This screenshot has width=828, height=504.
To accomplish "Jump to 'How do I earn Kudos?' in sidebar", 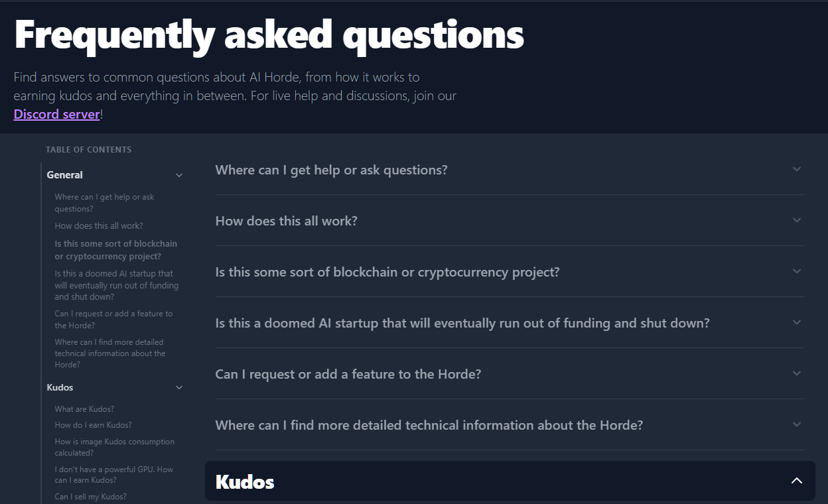I will 93,425.
